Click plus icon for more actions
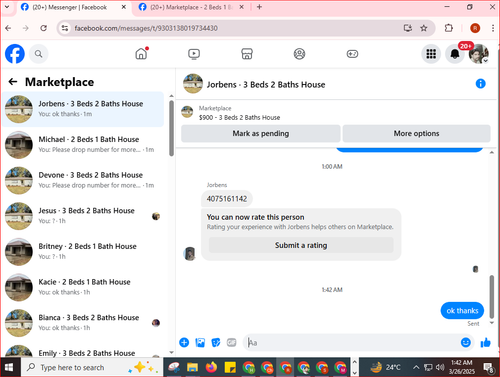Viewport: 500px width, 377px height. tap(184, 342)
